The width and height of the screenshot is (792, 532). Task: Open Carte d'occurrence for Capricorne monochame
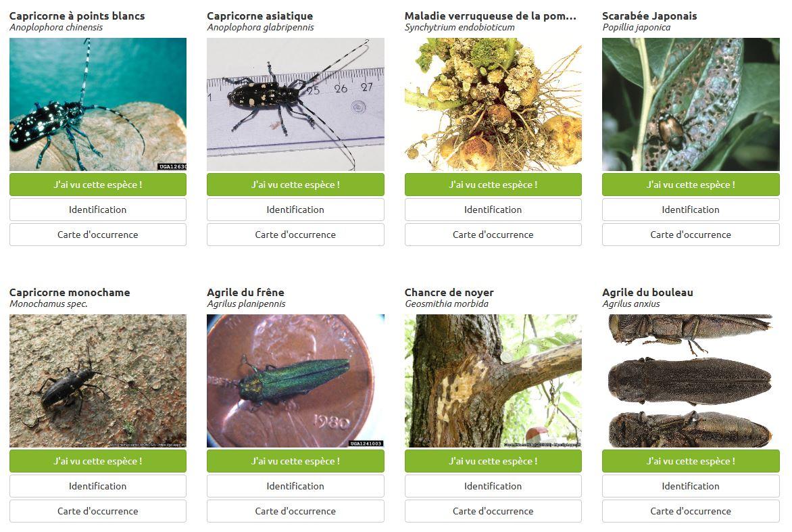pos(97,511)
